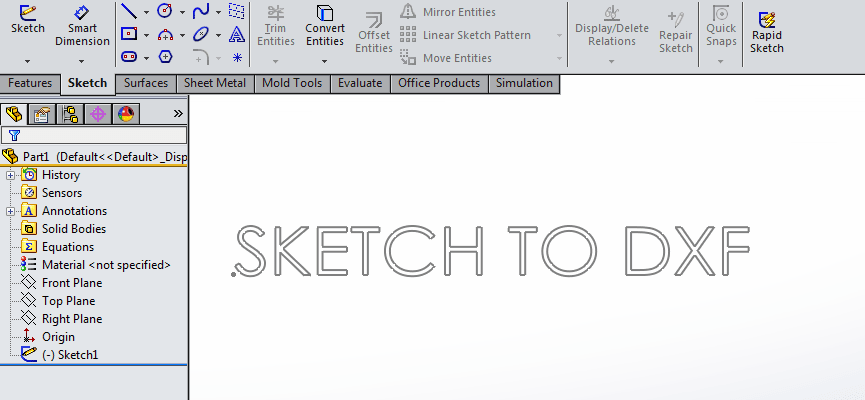865x400 pixels.
Task: Pick the Corner Rectangle tool
Action: click(x=129, y=34)
